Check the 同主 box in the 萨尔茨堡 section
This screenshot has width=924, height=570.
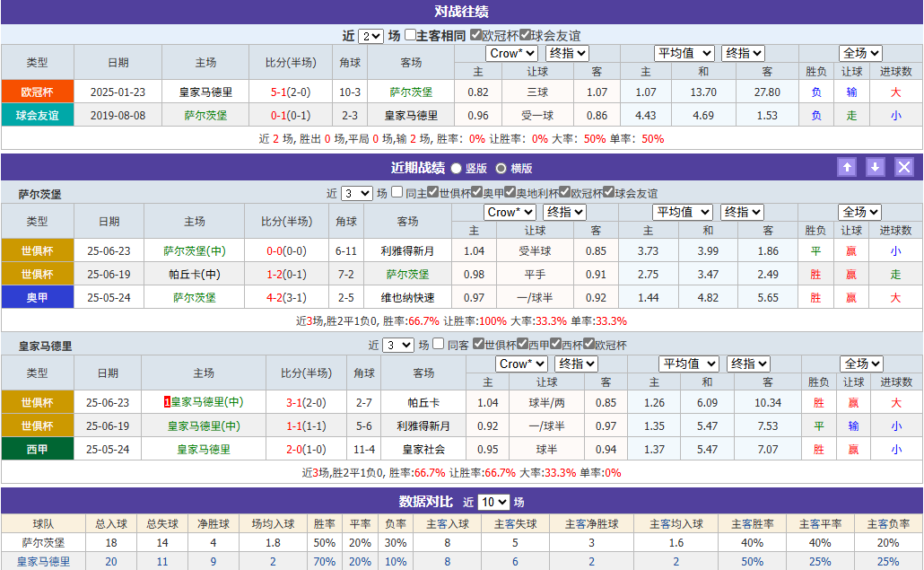397,191
